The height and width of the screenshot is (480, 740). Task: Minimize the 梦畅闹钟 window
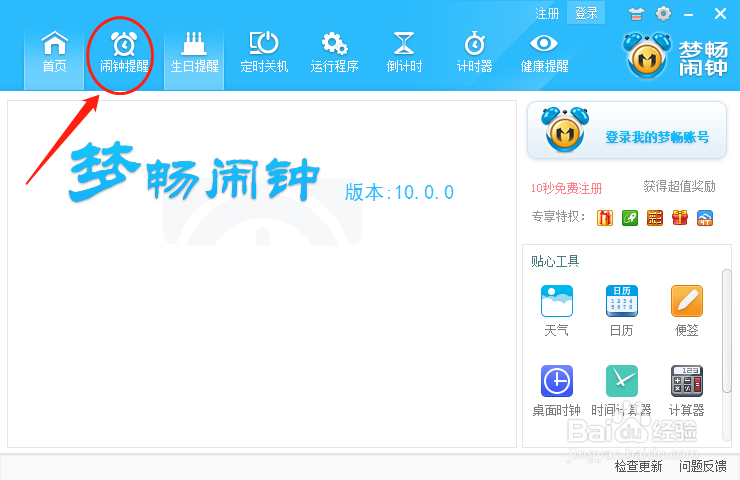coord(688,15)
